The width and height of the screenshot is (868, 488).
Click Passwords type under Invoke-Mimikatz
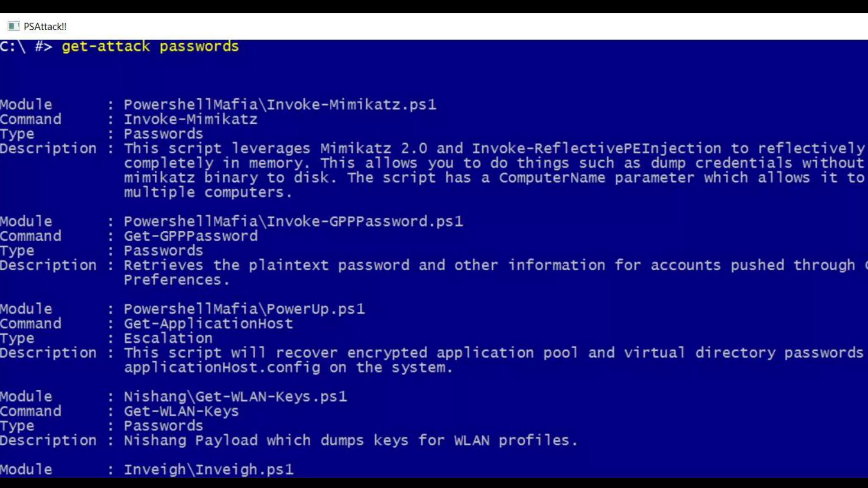pos(163,134)
